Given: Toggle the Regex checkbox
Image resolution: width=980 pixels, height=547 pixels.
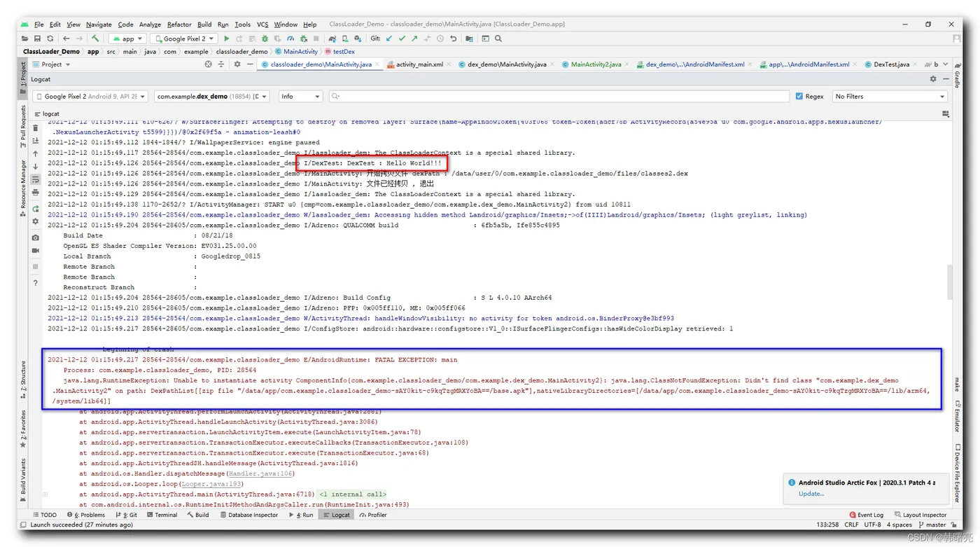Looking at the screenshot, I should point(799,96).
